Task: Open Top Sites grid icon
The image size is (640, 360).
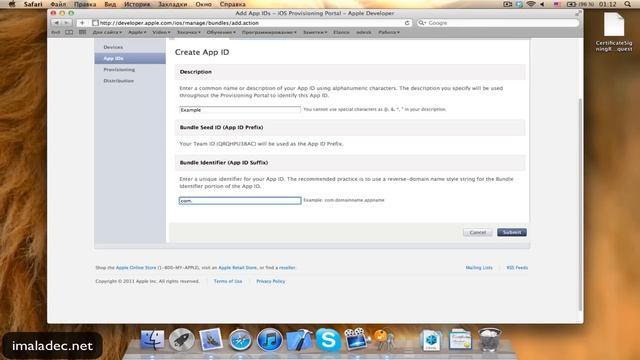Action: [82, 32]
